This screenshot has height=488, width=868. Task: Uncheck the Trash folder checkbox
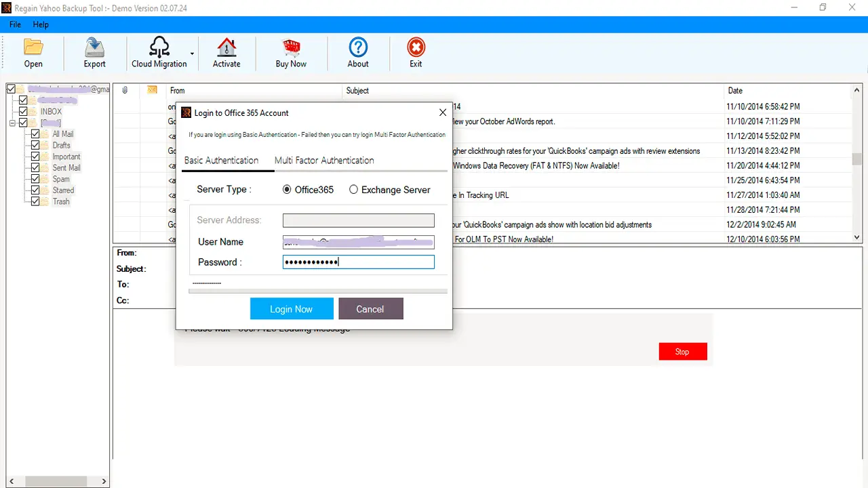35,201
